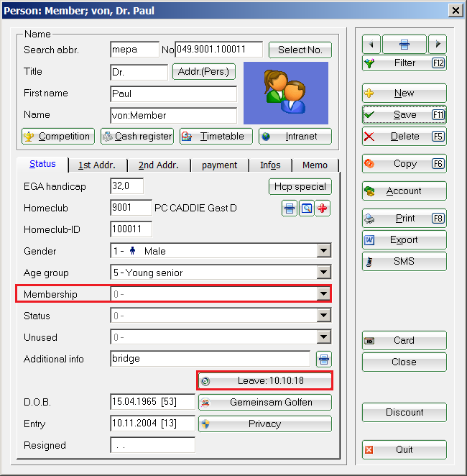Send an SMS to this person
Viewport: 467px width, 476px height.
(404, 262)
